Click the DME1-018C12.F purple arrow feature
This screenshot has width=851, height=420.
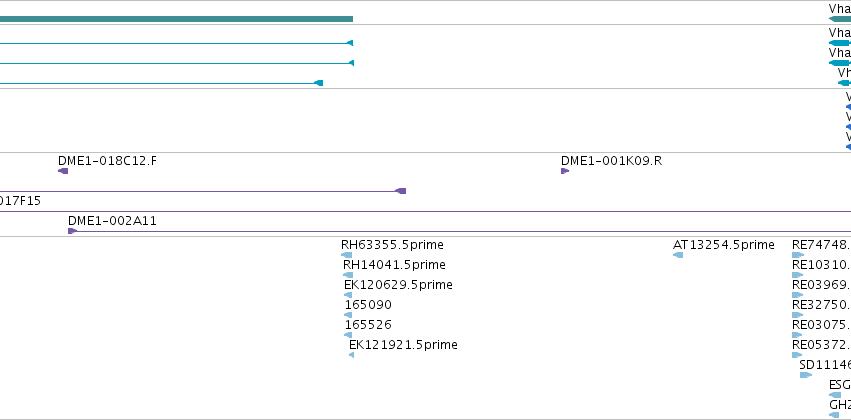point(63,171)
